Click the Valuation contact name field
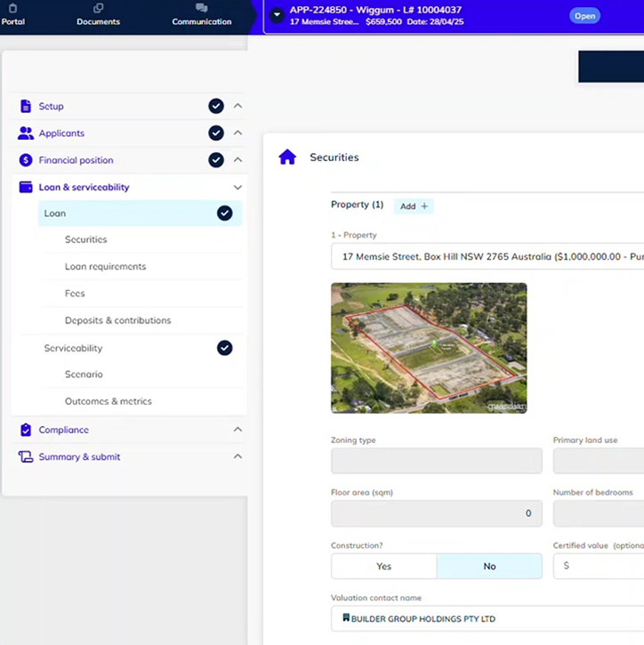This screenshot has width=644, height=645. 489,618
